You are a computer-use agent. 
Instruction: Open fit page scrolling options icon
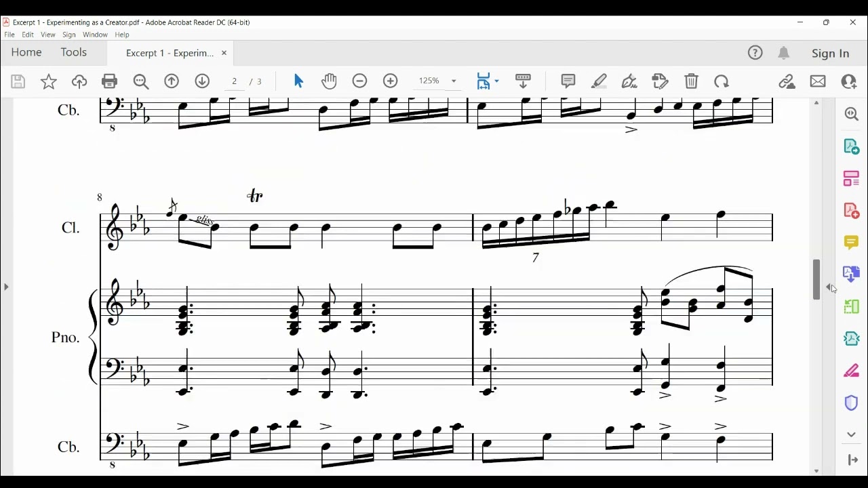pyautogui.click(x=484, y=81)
